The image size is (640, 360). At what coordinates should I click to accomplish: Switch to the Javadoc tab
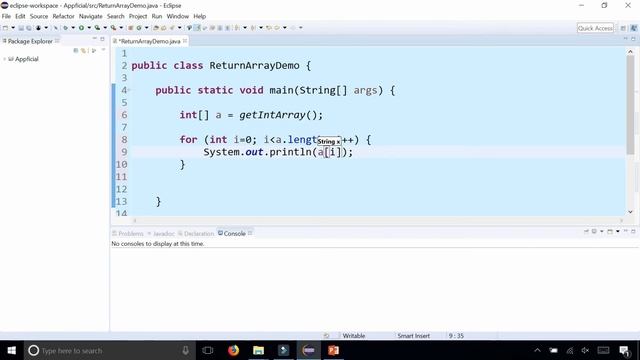click(x=161, y=233)
